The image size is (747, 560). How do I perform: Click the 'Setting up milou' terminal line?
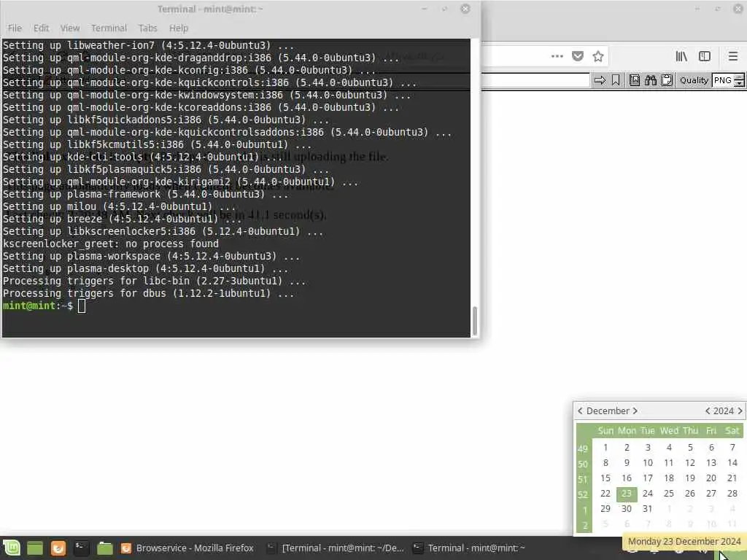pos(119,206)
